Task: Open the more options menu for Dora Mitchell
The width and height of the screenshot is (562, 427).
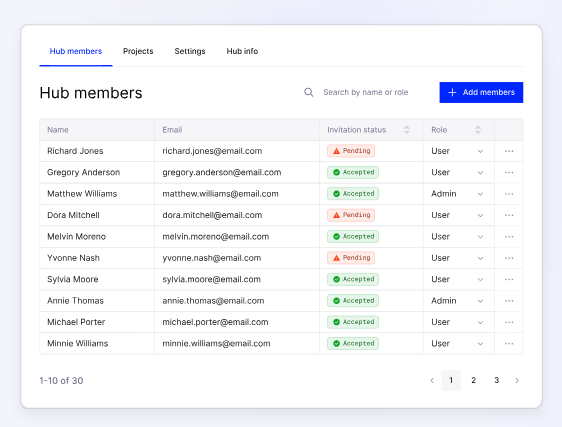Action: click(509, 215)
